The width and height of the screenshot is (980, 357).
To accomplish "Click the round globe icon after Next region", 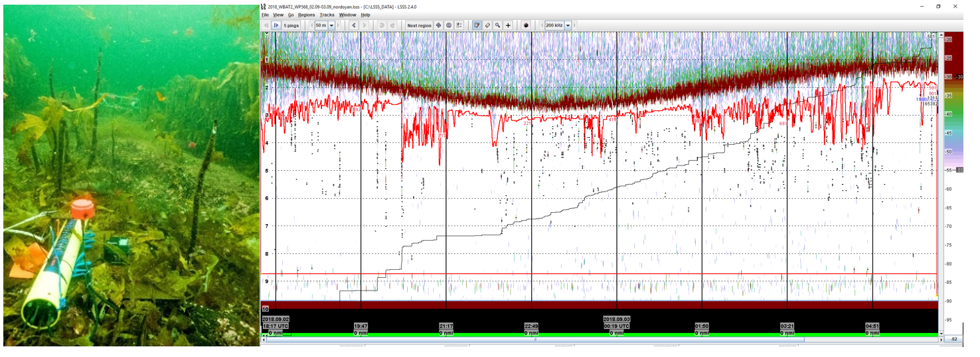I will tap(449, 25).
